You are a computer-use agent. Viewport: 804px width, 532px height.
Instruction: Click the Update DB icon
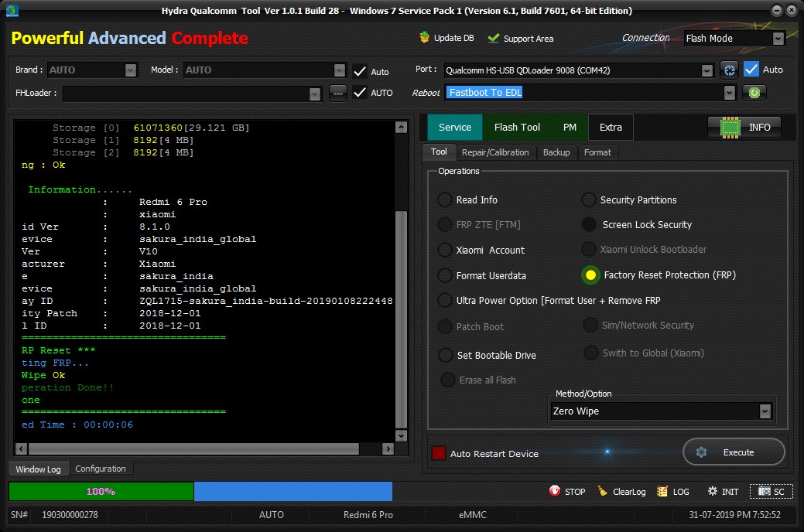pos(424,37)
